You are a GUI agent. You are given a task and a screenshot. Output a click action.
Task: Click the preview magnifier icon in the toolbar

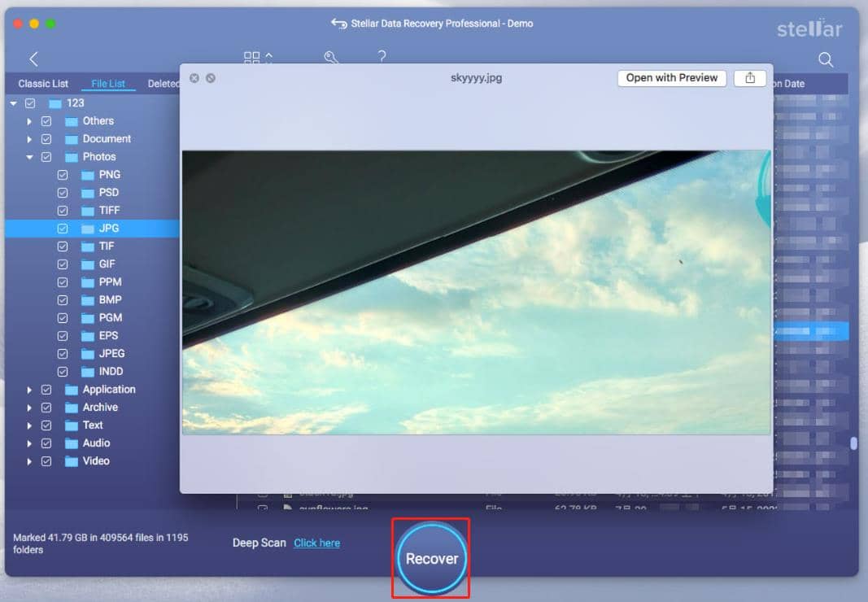click(x=330, y=57)
